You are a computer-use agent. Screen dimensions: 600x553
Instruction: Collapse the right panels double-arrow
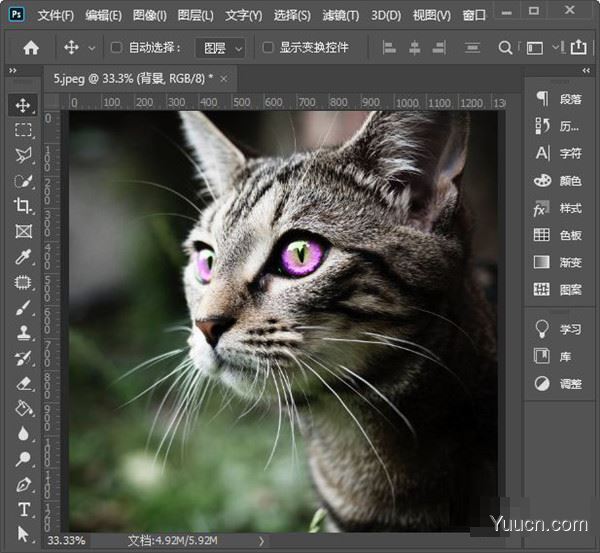pyautogui.click(x=586, y=70)
